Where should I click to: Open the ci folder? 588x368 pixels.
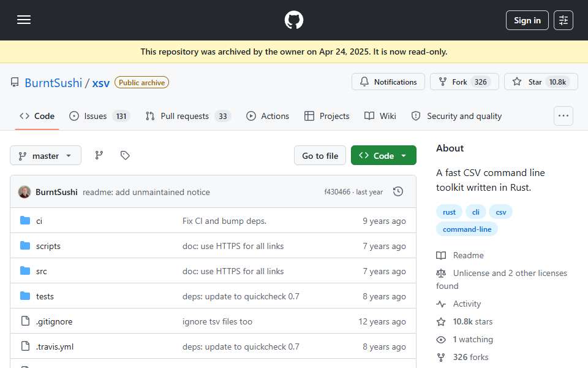pyautogui.click(x=39, y=221)
